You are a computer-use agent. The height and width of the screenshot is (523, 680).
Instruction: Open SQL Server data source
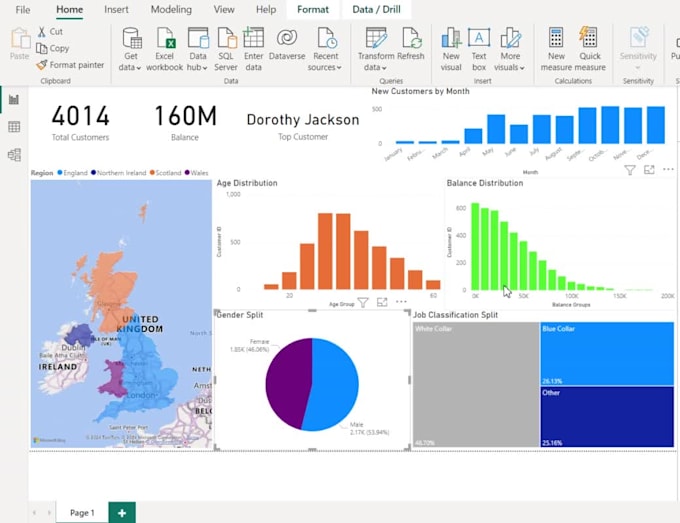227,38
